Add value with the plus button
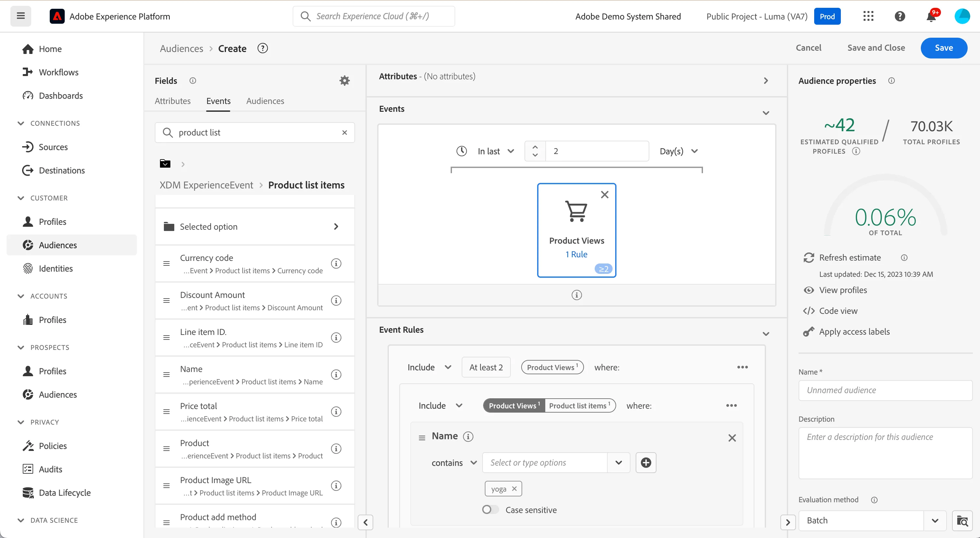The height and width of the screenshot is (538, 980). tap(646, 462)
